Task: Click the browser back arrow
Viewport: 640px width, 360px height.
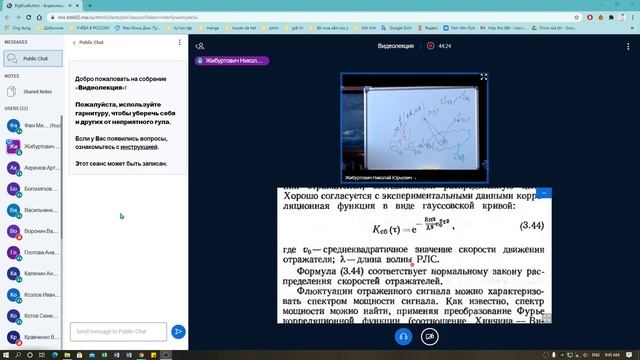Action: (x=7, y=18)
